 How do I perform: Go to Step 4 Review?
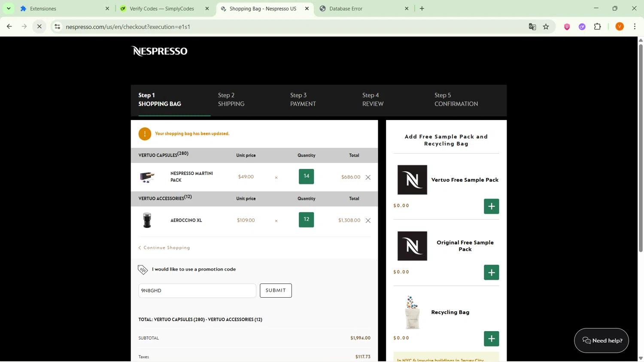373,100
